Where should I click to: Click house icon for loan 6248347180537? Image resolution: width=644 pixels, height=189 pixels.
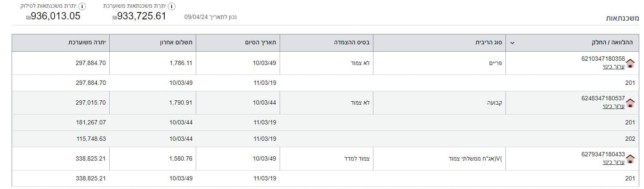click(630, 103)
